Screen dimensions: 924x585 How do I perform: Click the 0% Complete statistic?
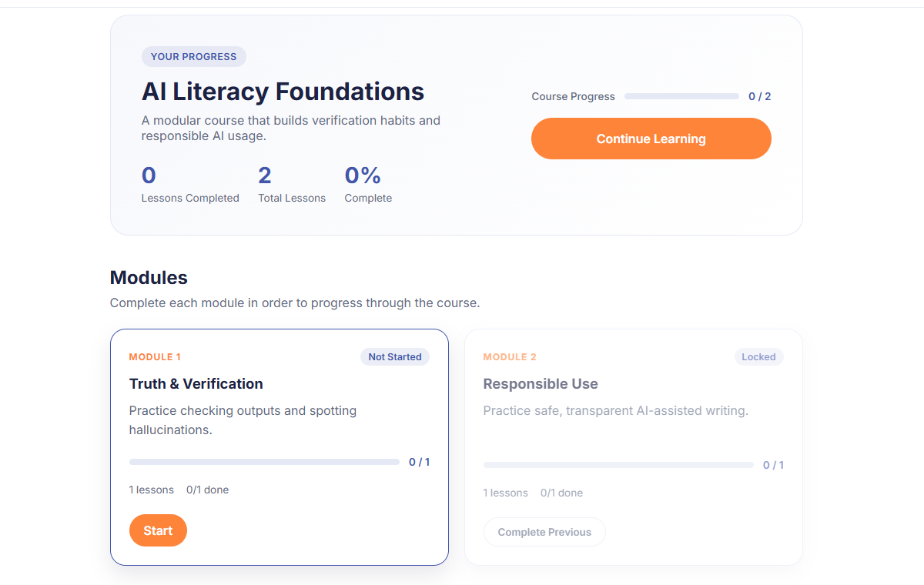tap(368, 185)
